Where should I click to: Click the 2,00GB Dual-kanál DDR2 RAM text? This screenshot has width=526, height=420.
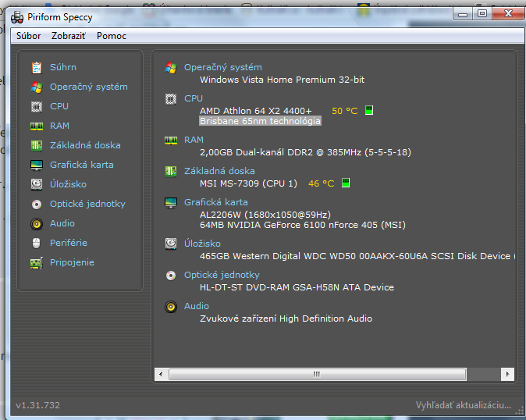(x=305, y=153)
